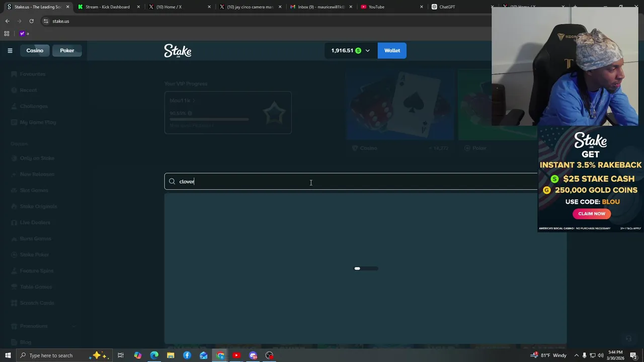Click the weather widget showing 81°F Windy
Viewport: 644px width, 362px height.
(548, 355)
